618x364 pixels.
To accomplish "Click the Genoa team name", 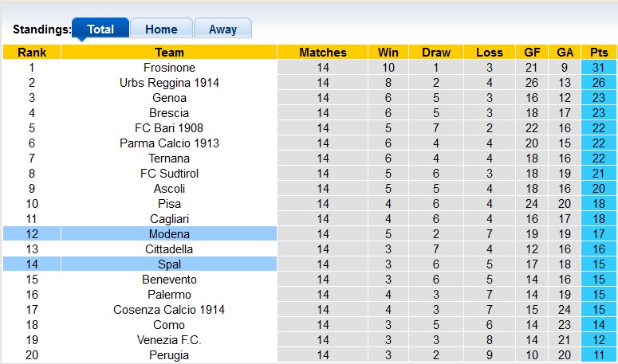I will [169, 98].
